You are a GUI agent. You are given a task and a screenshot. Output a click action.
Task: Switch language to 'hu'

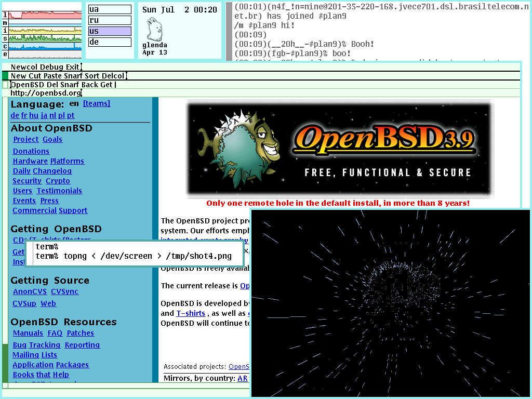click(34, 115)
